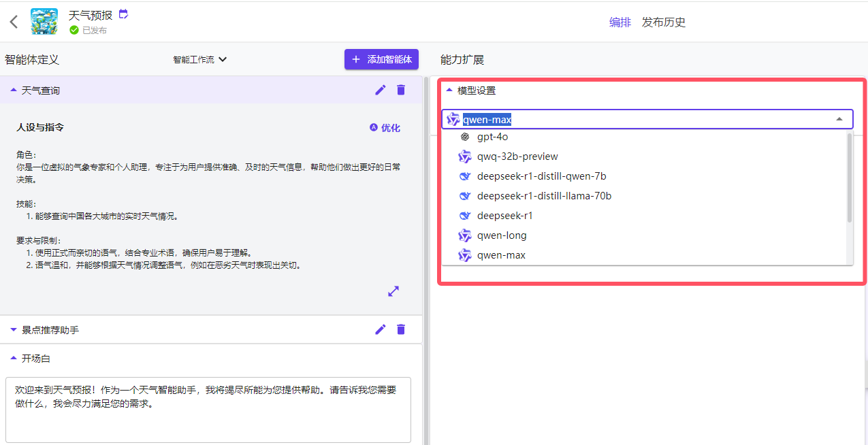Delete the 景点推荐助手 agent
868x445 pixels.
tap(401, 329)
